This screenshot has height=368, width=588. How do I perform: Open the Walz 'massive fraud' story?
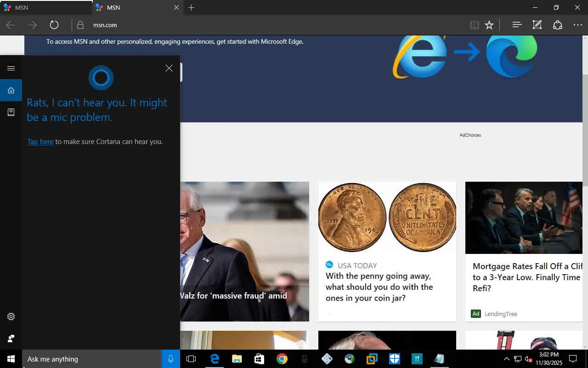click(x=233, y=296)
